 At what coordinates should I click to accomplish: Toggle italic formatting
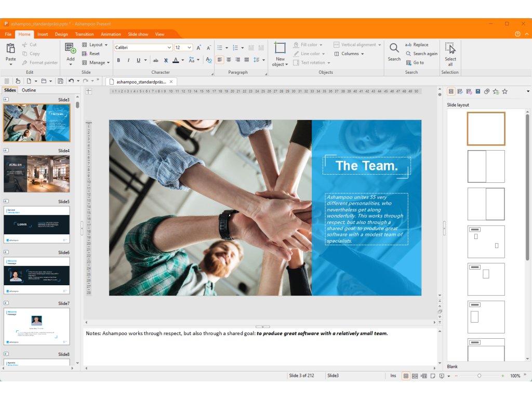pos(128,60)
